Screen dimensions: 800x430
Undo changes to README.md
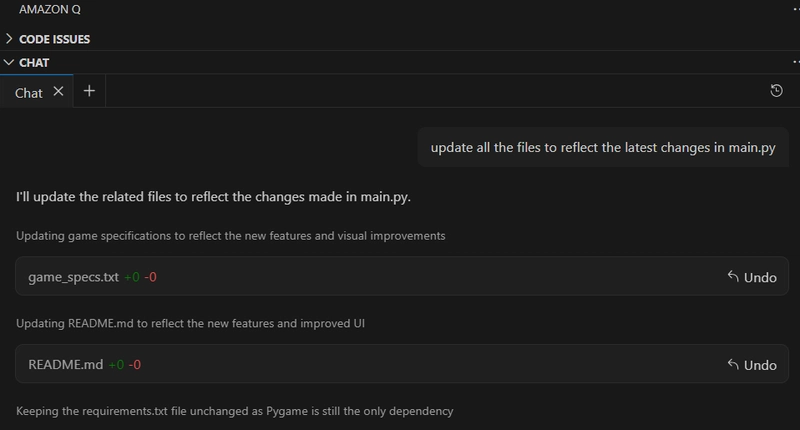click(x=752, y=365)
